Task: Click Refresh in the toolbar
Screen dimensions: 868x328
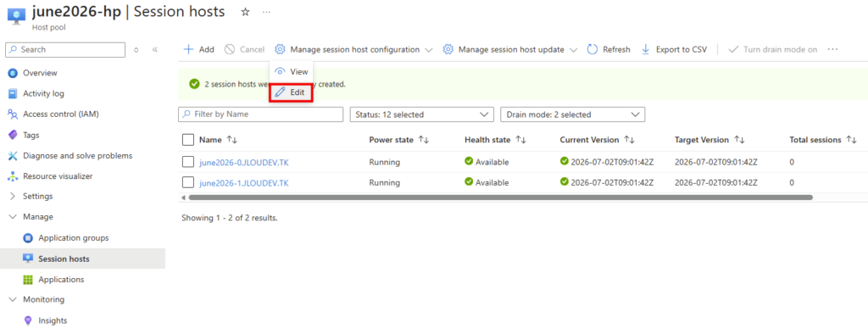Action: 609,49
